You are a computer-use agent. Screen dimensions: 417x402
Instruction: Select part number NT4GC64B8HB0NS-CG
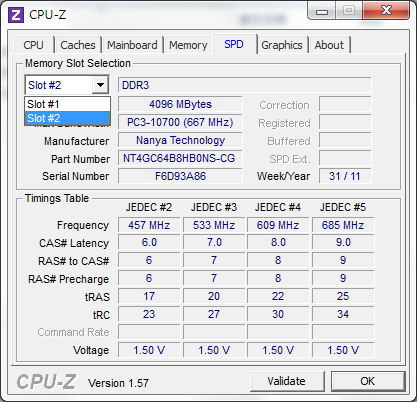pos(180,158)
